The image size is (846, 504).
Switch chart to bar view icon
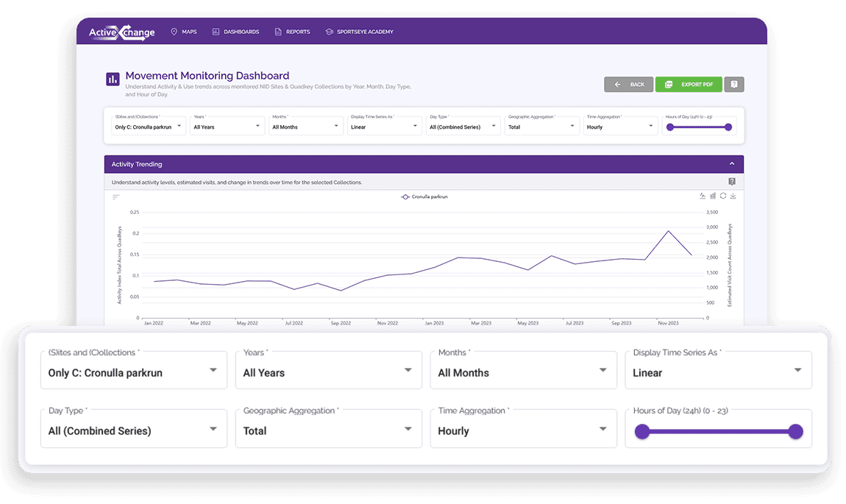point(713,196)
